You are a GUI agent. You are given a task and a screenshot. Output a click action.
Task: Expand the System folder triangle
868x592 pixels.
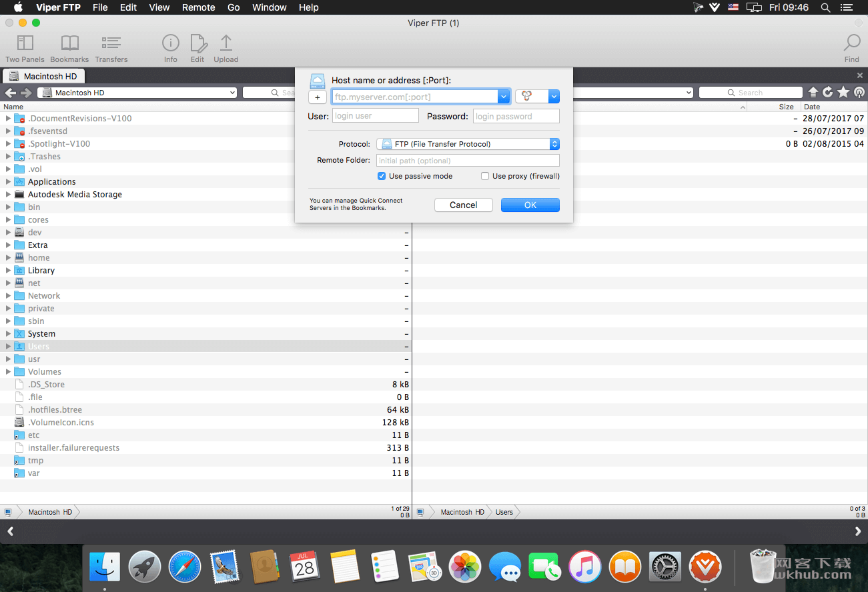8,334
